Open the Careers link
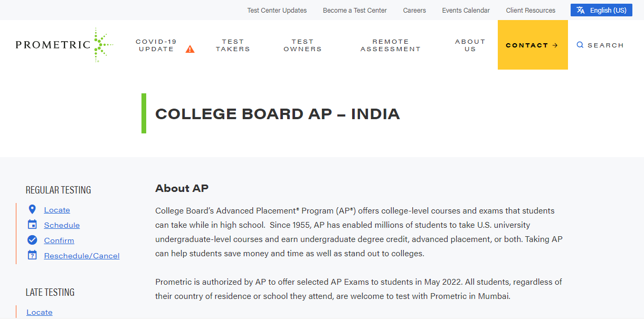This screenshot has height=319, width=644. coord(414,11)
